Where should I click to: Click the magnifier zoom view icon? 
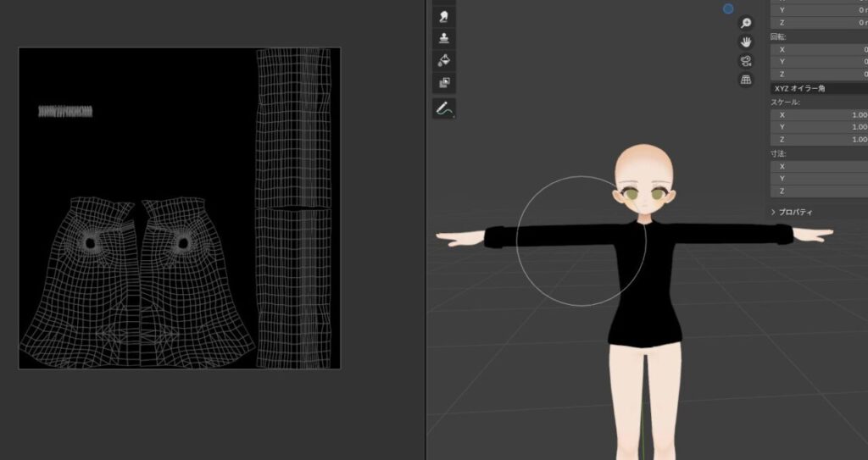point(746,23)
